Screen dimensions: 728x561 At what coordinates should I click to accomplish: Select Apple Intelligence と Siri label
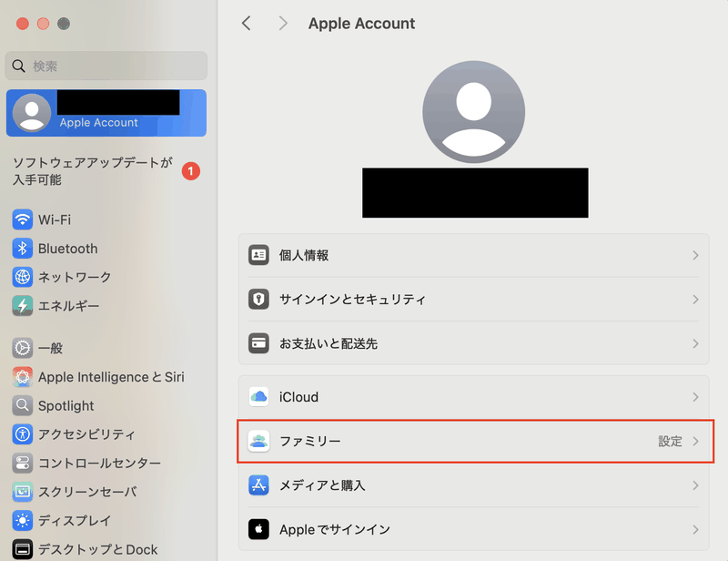point(111,377)
